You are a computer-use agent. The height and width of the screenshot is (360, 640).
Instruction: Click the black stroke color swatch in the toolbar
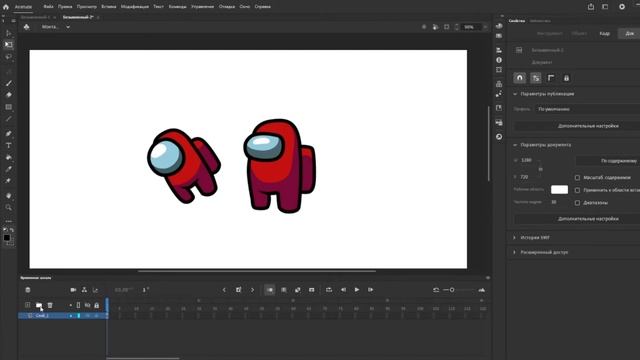pyautogui.click(x=7, y=238)
